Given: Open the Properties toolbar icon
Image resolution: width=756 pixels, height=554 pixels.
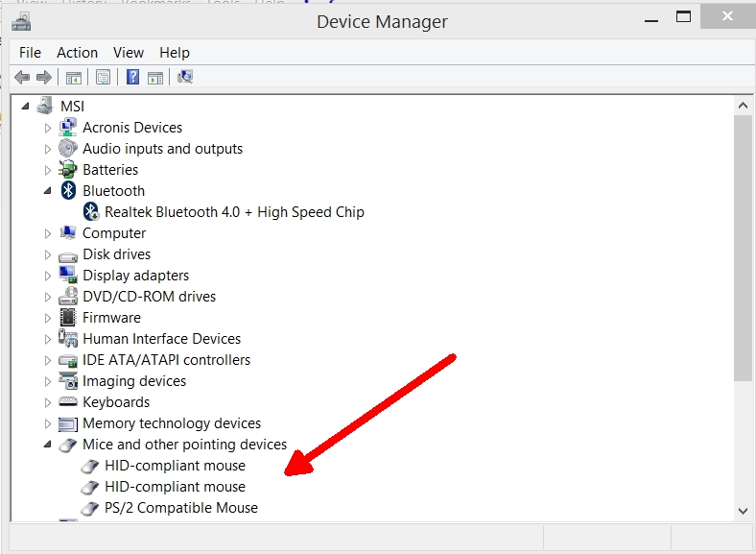Looking at the screenshot, I should [x=103, y=78].
